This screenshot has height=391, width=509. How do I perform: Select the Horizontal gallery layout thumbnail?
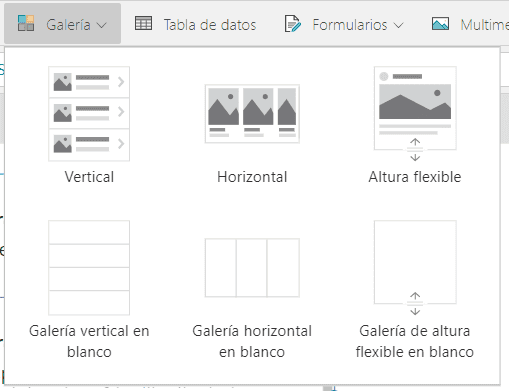click(x=252, y=114)
